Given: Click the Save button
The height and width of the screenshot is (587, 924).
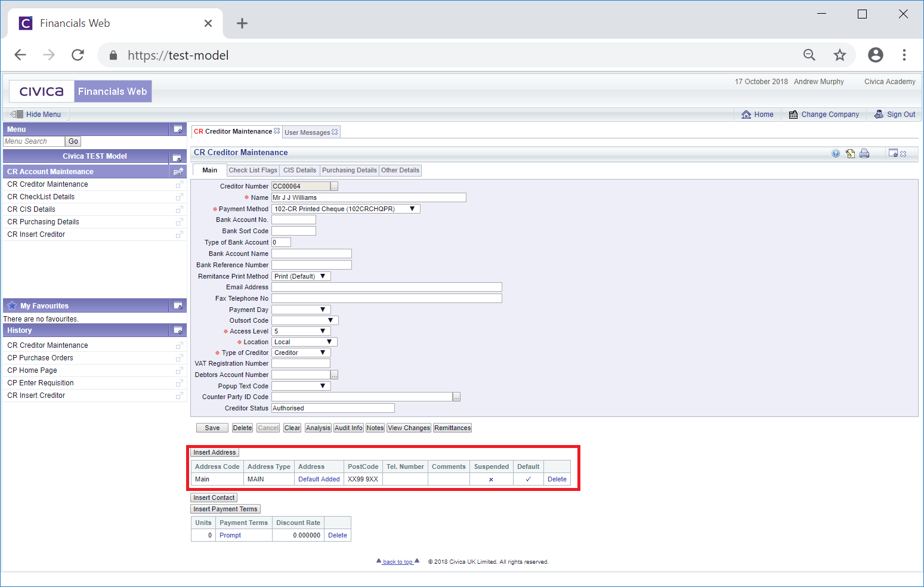Looking at the screenshot, I should (212, 428).
